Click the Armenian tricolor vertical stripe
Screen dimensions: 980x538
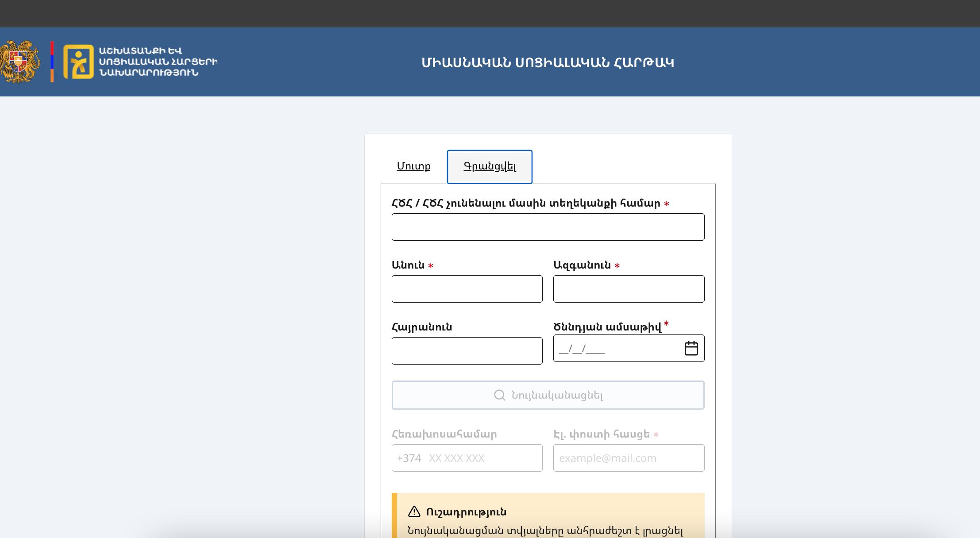click(x=52, y=61)
